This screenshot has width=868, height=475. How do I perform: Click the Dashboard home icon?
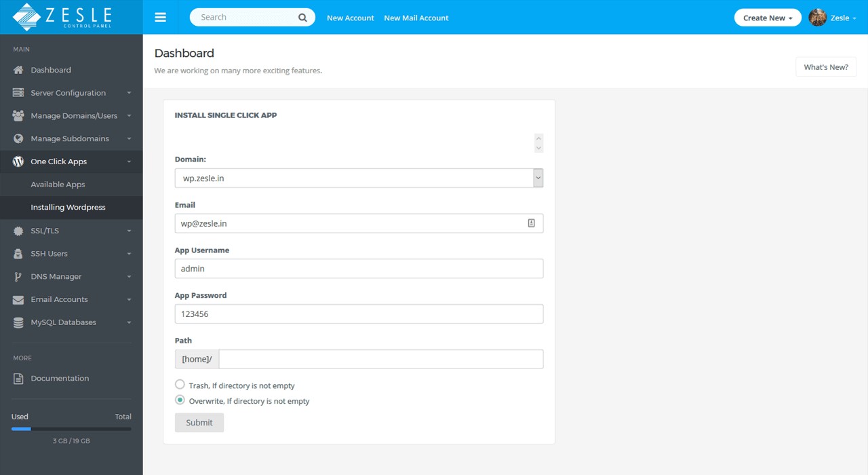[x=18, y=70]
